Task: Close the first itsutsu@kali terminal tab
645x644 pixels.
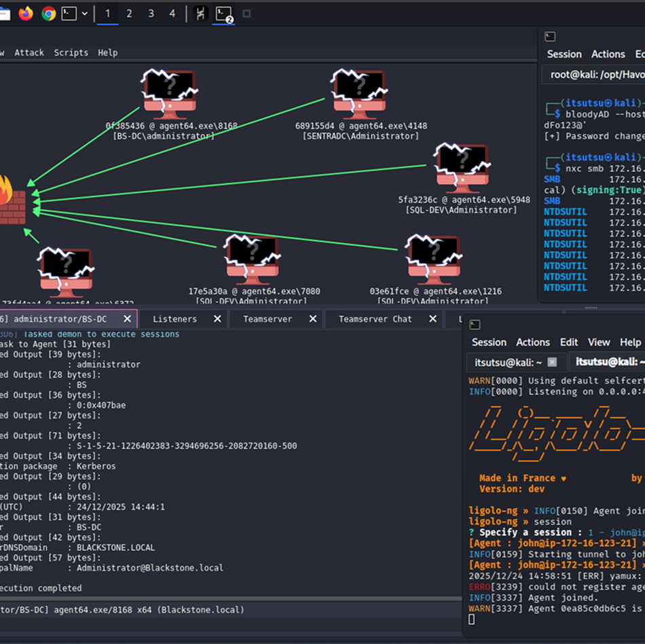Action: (552, 362)
